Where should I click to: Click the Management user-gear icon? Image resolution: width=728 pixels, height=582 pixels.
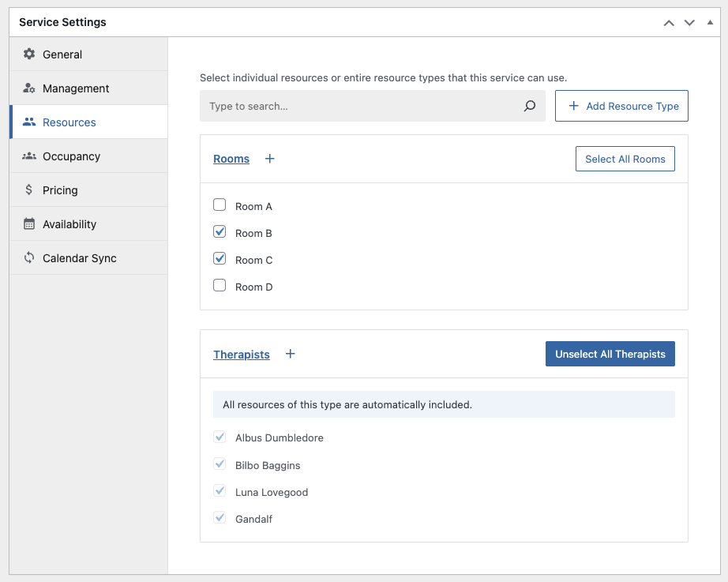coord(29,88)
